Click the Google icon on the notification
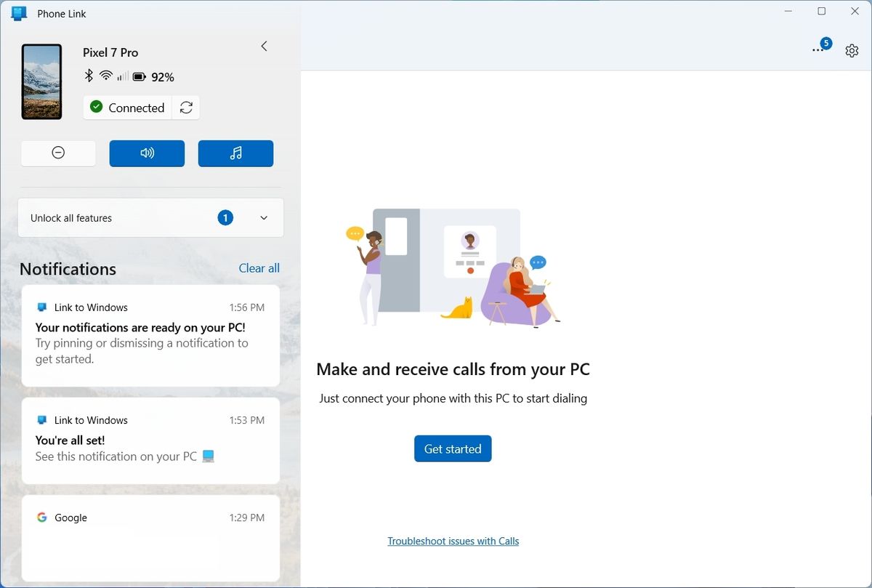The height and width of the screenshot is (588, 872). point(41,517)
